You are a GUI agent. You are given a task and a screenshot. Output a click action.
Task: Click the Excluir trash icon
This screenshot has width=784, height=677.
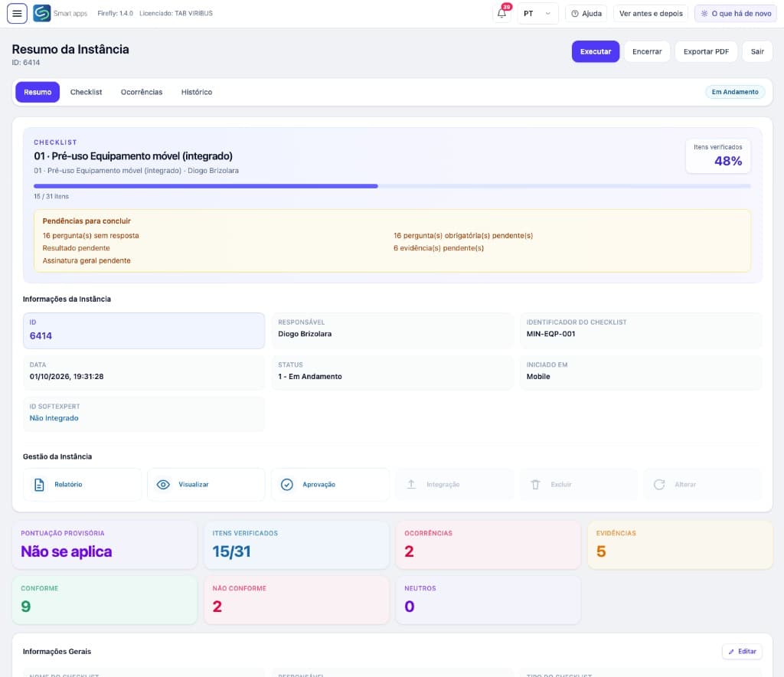[x=535, y=485]
